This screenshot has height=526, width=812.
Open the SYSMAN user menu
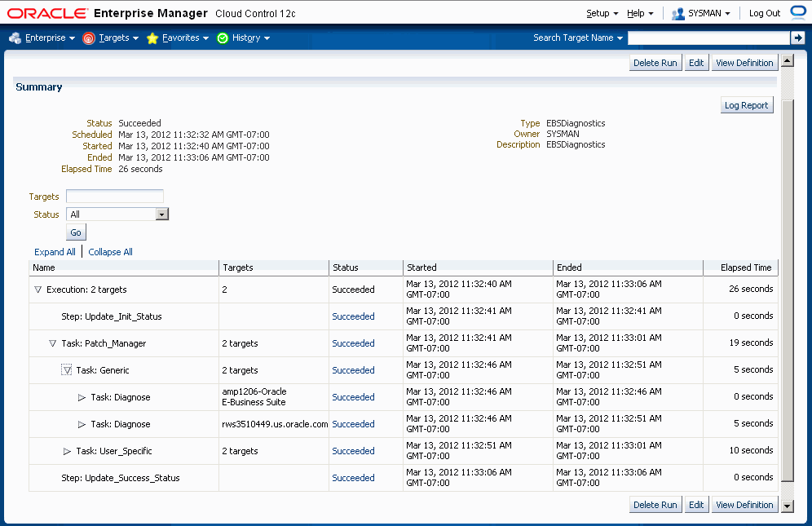[x=701, y=14]
